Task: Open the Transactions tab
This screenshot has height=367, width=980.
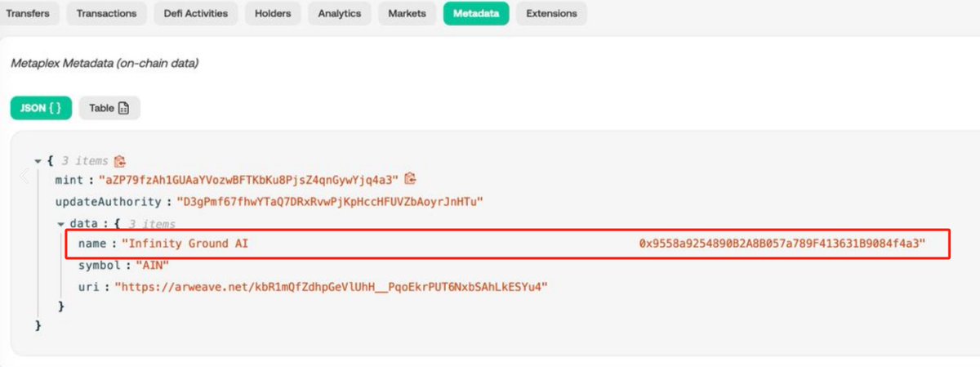Action: 106,13
